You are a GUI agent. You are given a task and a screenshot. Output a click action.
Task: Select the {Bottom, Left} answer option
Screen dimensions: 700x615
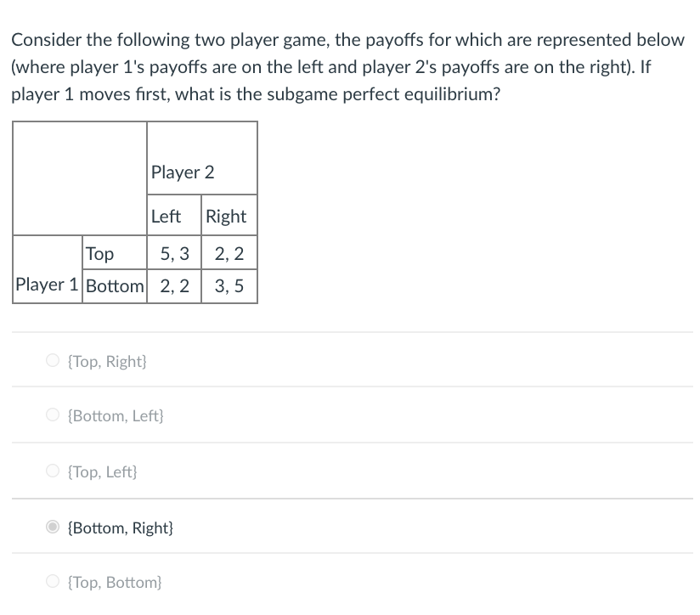click(52, 415)
